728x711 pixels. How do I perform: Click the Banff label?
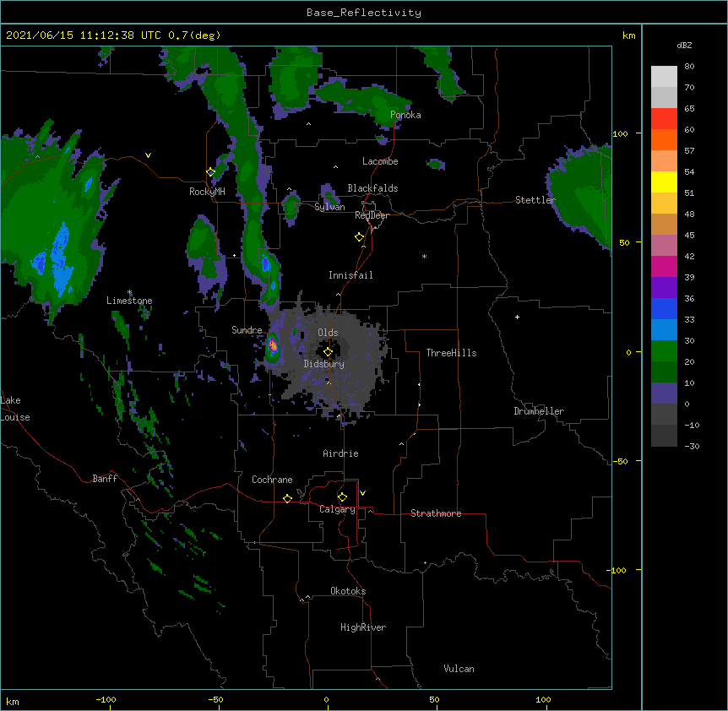[x=105, y=479]
